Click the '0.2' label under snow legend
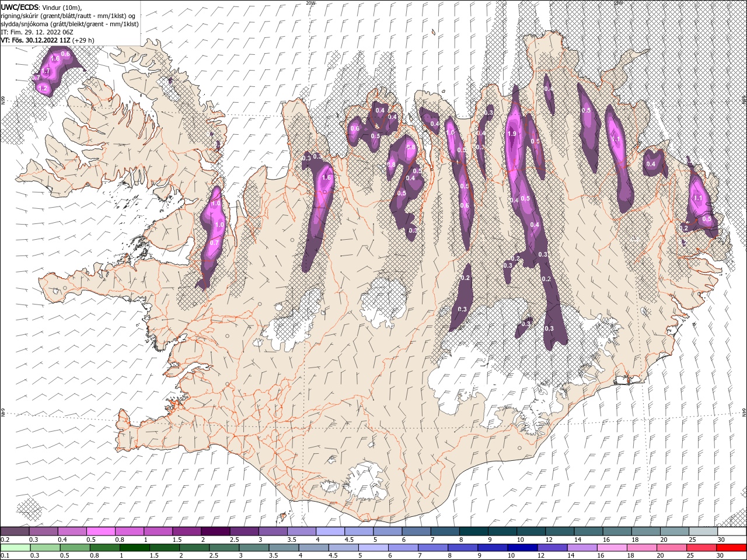This screenshot has width=747, height=560. [x=5, y=540]
